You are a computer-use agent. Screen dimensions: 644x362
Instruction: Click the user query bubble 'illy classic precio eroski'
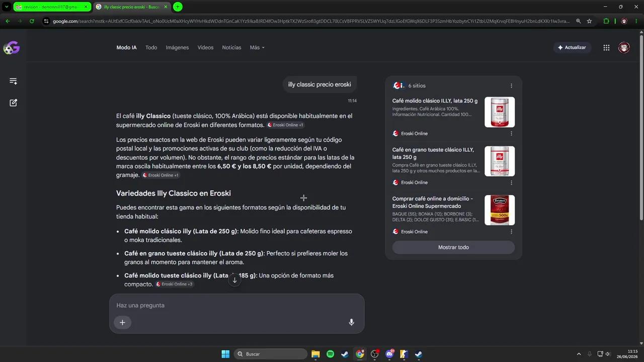pos(319,84)
